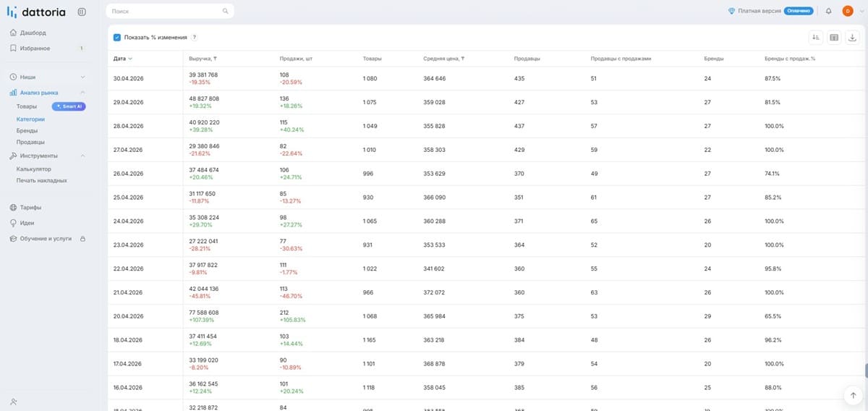Click the 1 165 products value

(370, 340)
